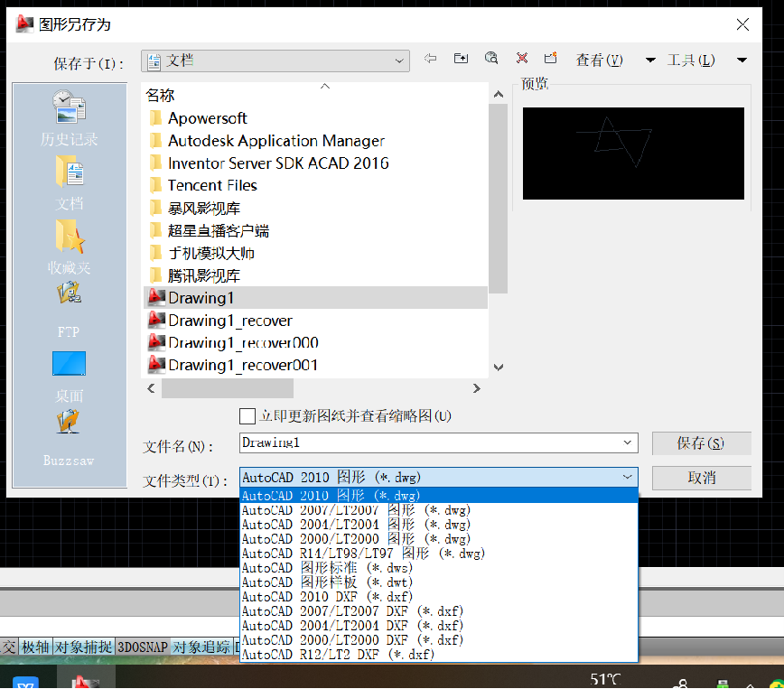Image resolution: width=784 pixels, height=689 pixels.
Task: Click the 保存(S) save button
Action: point(702,443)
